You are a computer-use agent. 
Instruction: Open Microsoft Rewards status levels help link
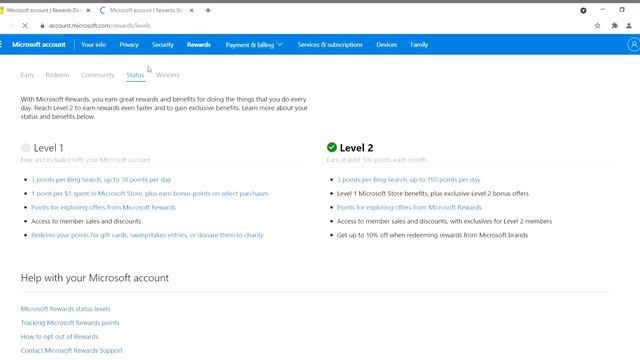click(65, 309)
